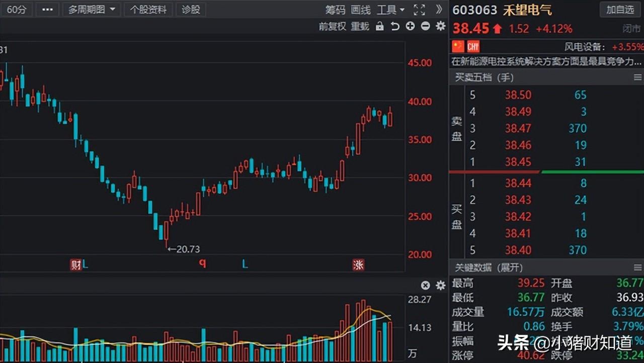Zoom in using the plus icon
Viewport: 644px width, 363px height.
[x=410, y=26]
